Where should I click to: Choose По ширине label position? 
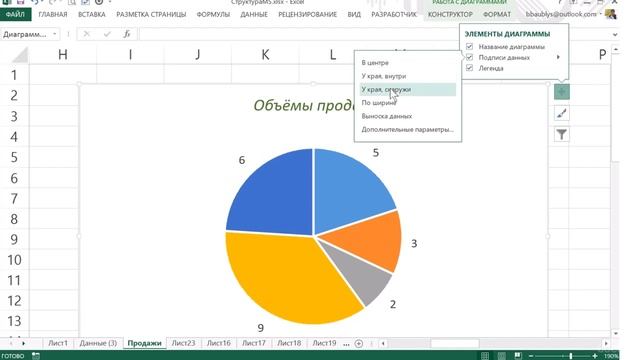(x=379, y=103)
